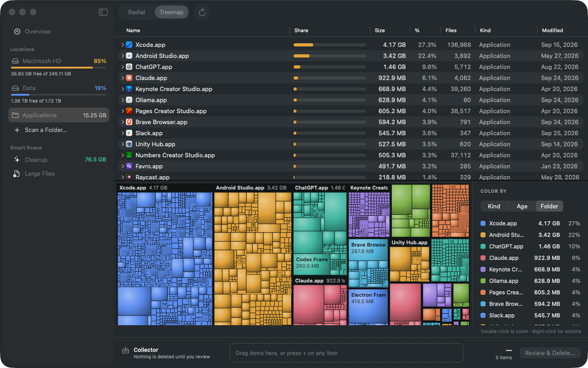The height and width of the screenshot is (368, 588).
Task: Select the Electron Fram treemap block
Action: [368, 306]
